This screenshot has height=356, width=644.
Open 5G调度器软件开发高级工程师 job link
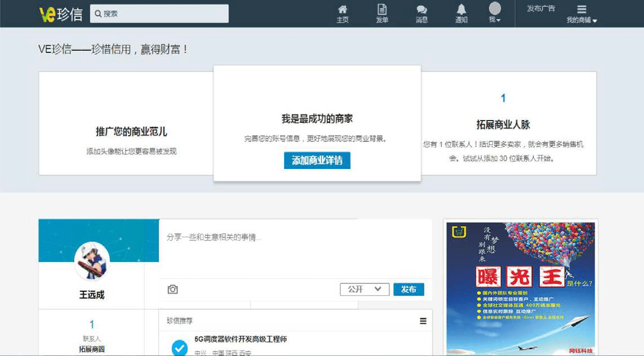pyautogui.click(x=241, y=339)
